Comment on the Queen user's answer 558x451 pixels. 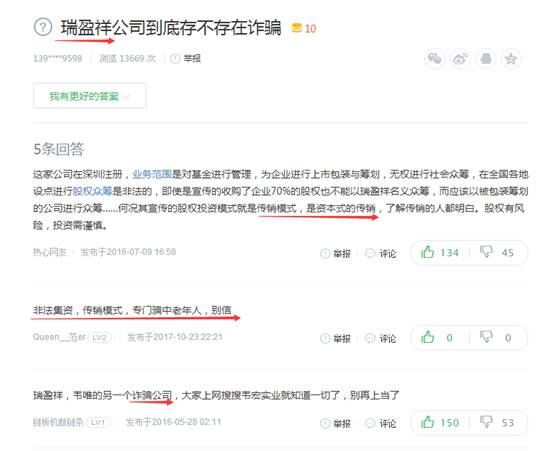coord(381,339)
